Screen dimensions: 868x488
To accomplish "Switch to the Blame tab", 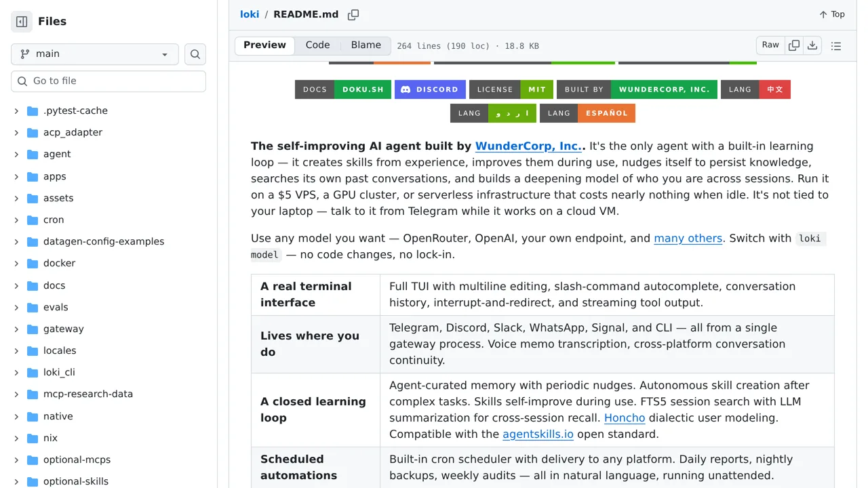I will point(366,45).
